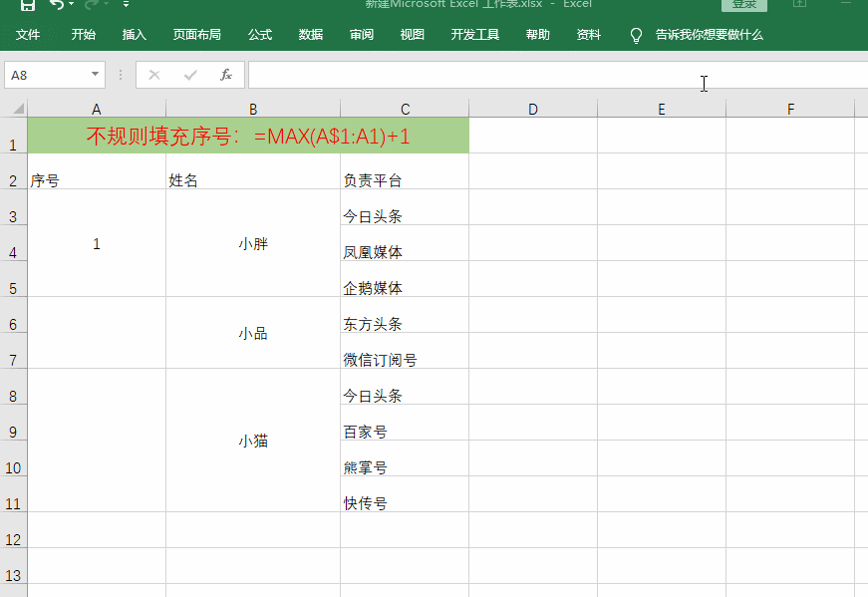This screenshot has width=868, height=597.
Task: Select the column C header
Action: 405,110
